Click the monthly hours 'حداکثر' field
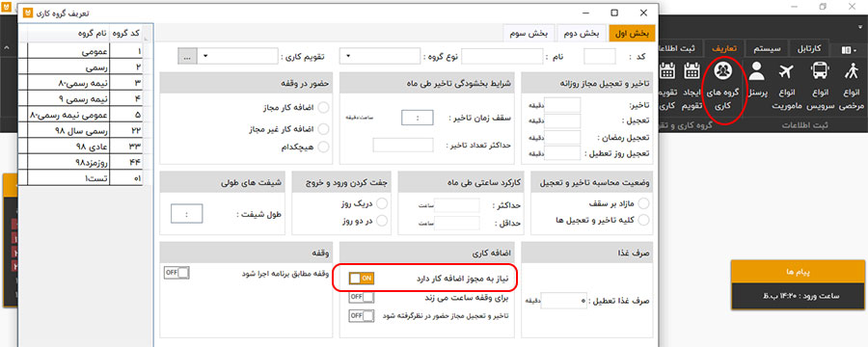This screenshot has height=347, width=868. (457, 205)
